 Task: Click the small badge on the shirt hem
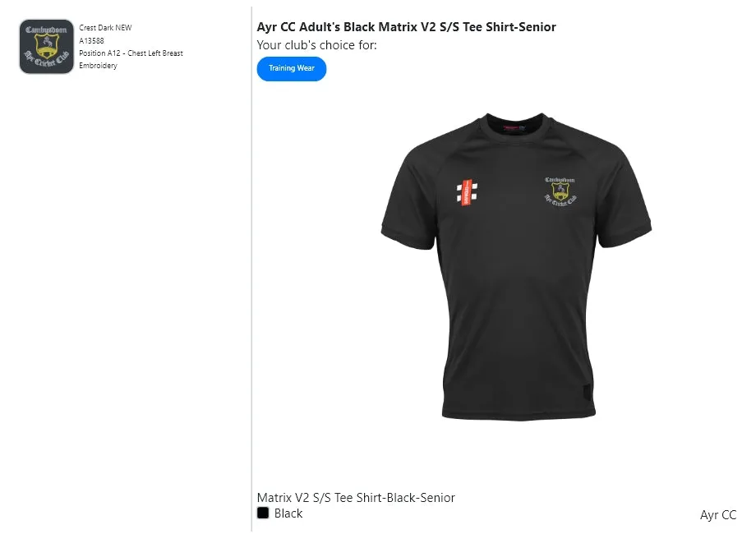click(586, 392)
